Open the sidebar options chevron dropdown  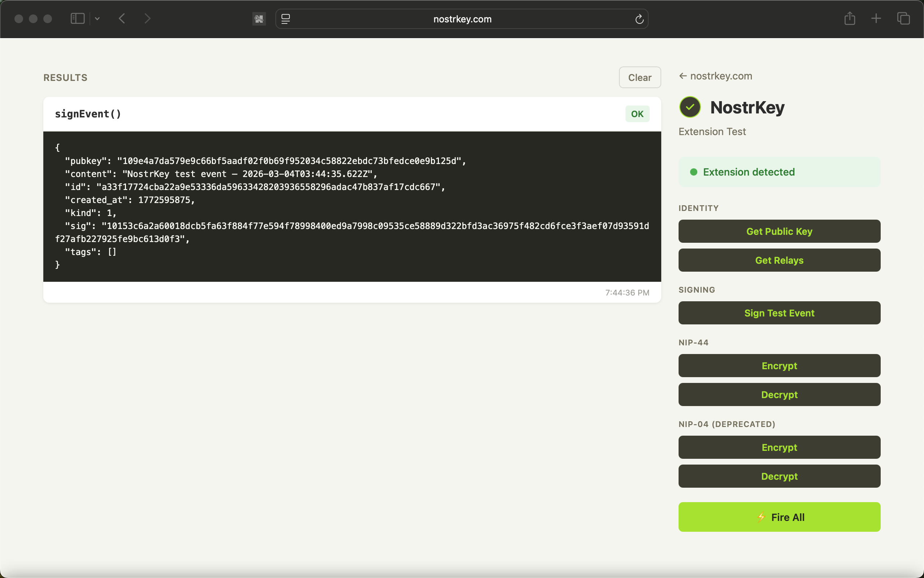point(97,18)
